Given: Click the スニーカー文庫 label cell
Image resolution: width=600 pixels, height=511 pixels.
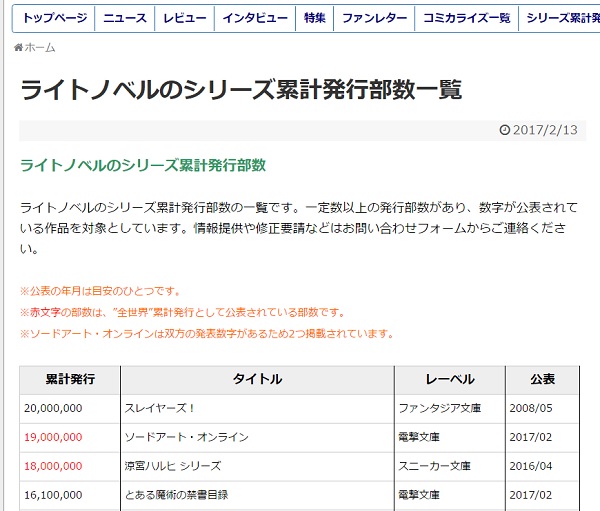Looking at the screenshot, I should [450, 467].
